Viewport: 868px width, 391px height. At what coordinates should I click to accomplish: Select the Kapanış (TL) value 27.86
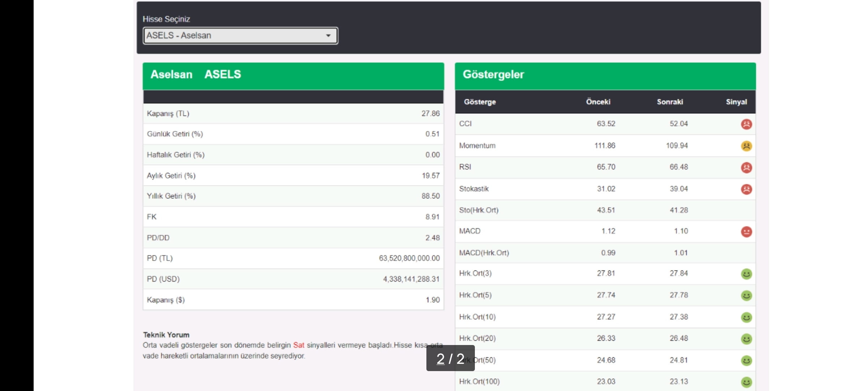430,113
